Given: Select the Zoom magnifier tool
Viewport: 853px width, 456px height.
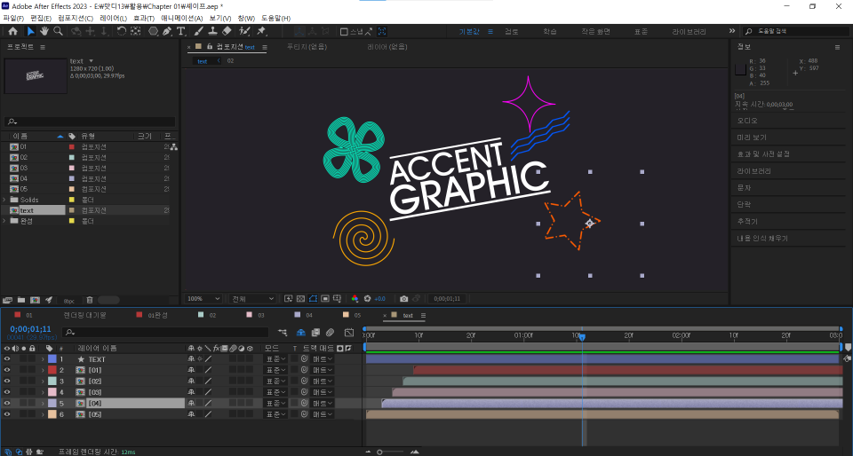Looking at the screenshot, I should point(58,32).
